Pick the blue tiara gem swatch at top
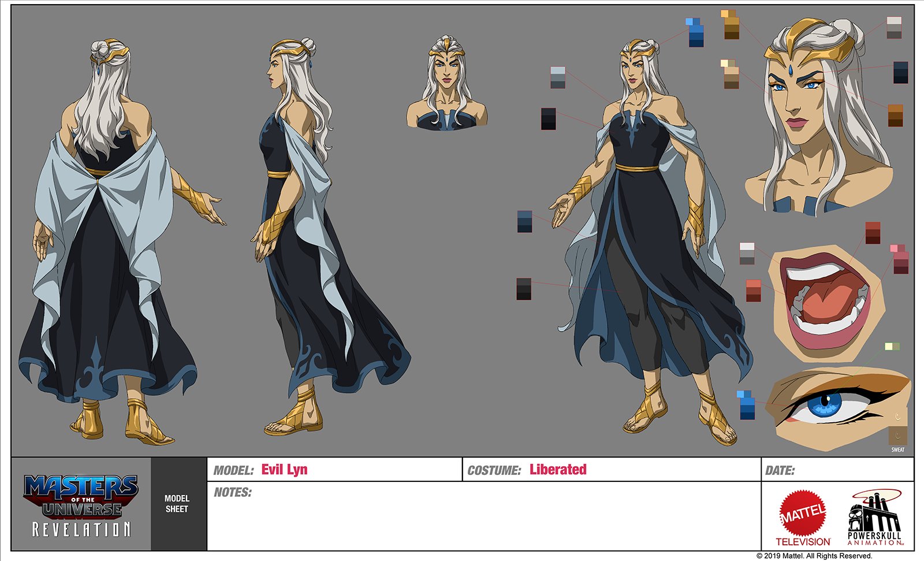This screenshot has height=561, width=924. click(x=695, y=32)
